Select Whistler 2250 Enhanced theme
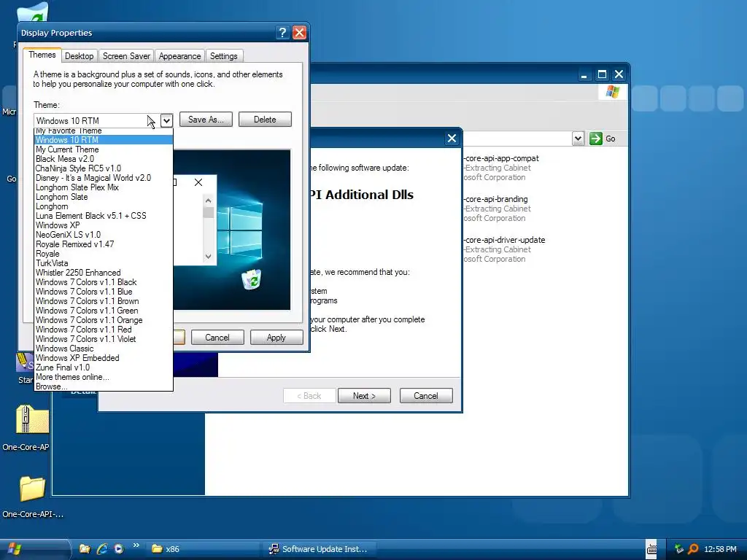 (x=104, y=273)
